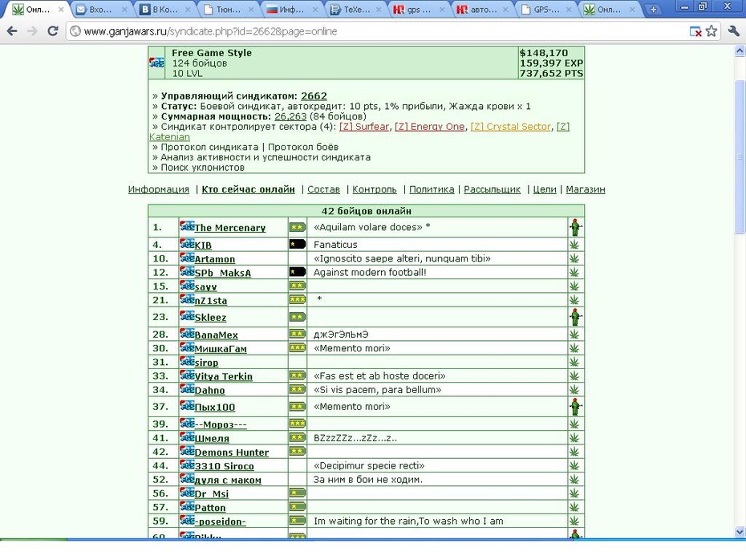746x560 pixels.
Task: Click the leaf icon in the BanaMex row
Action: tap(574, 335)
